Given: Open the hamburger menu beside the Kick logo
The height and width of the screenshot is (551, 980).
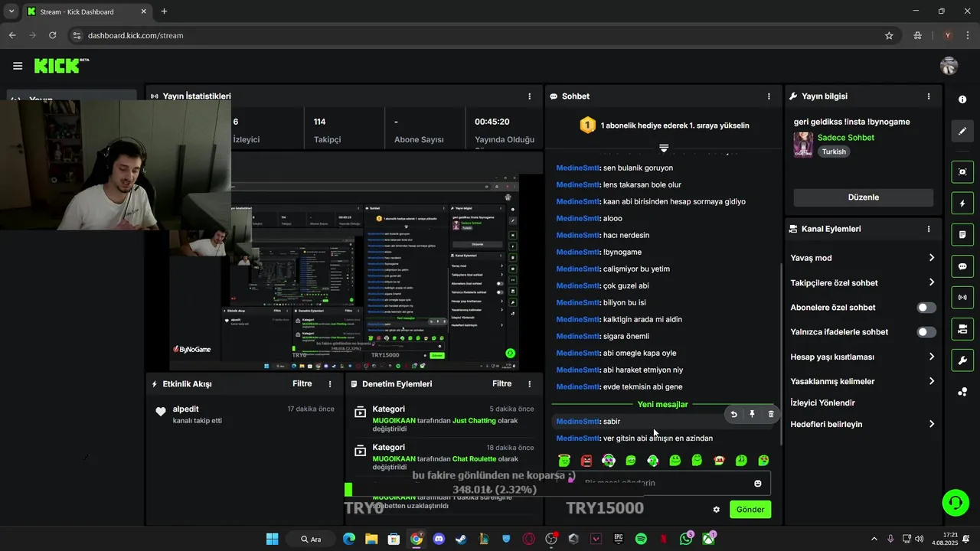Looking at the screenshot, I should (18, 66).
